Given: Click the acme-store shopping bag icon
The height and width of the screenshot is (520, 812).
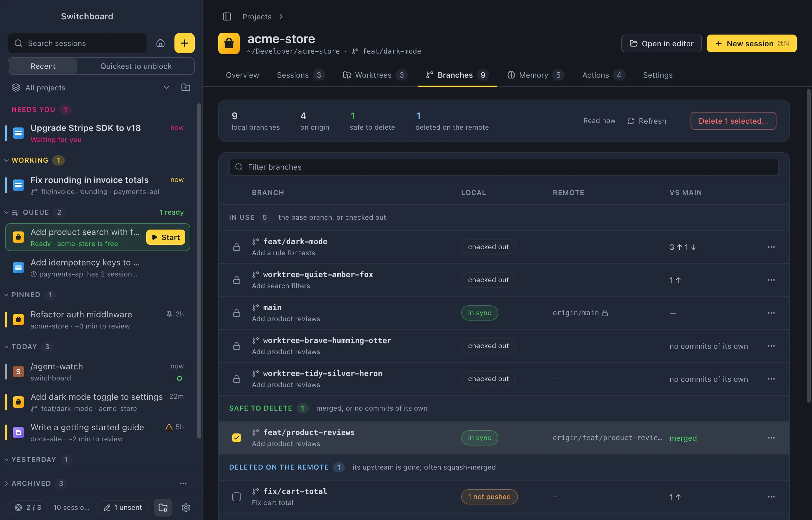Looking at the screenshot, I should pyautogui.click(x=229, y=43).
